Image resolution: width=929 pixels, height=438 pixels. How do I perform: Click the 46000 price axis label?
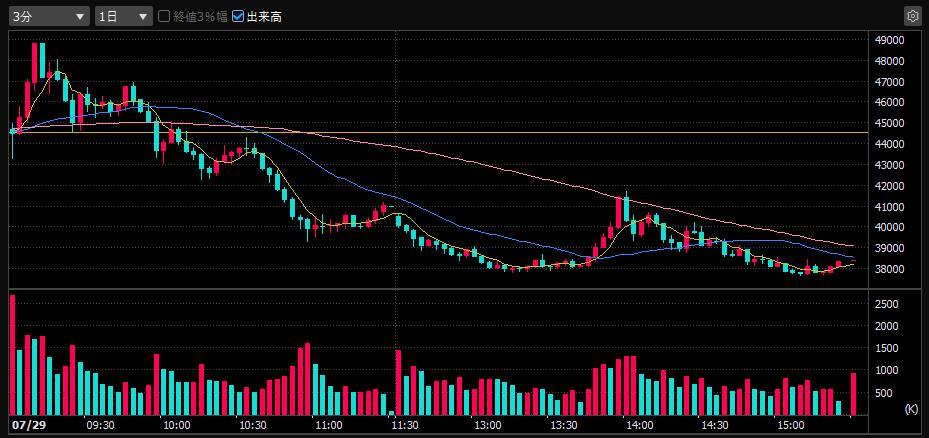tap(889, 102)
